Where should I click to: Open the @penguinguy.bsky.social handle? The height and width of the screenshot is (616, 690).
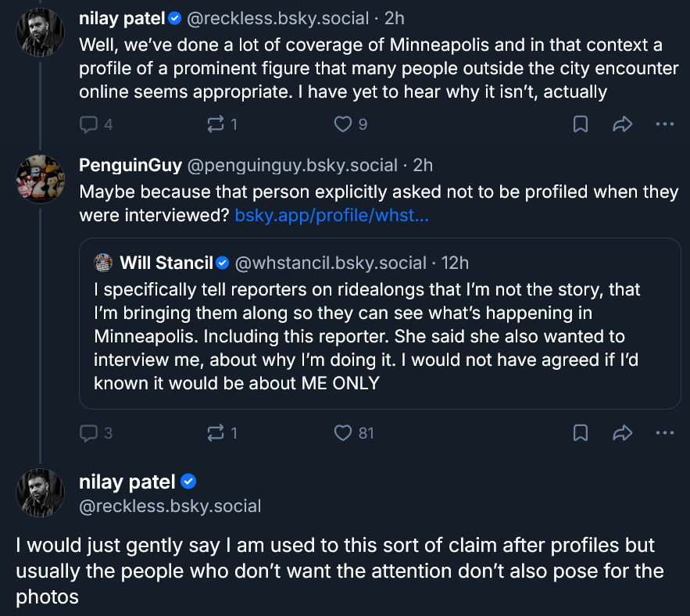(292, 165)
